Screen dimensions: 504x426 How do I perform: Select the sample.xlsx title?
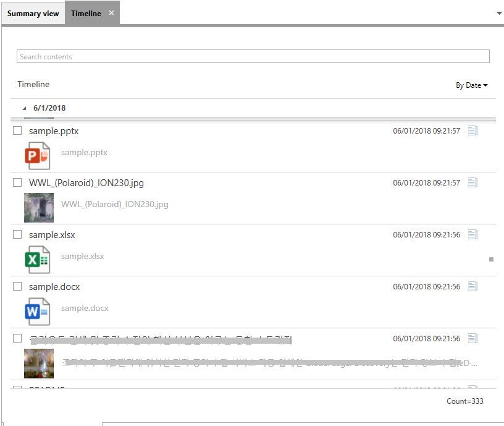click(x=52, y=235)
